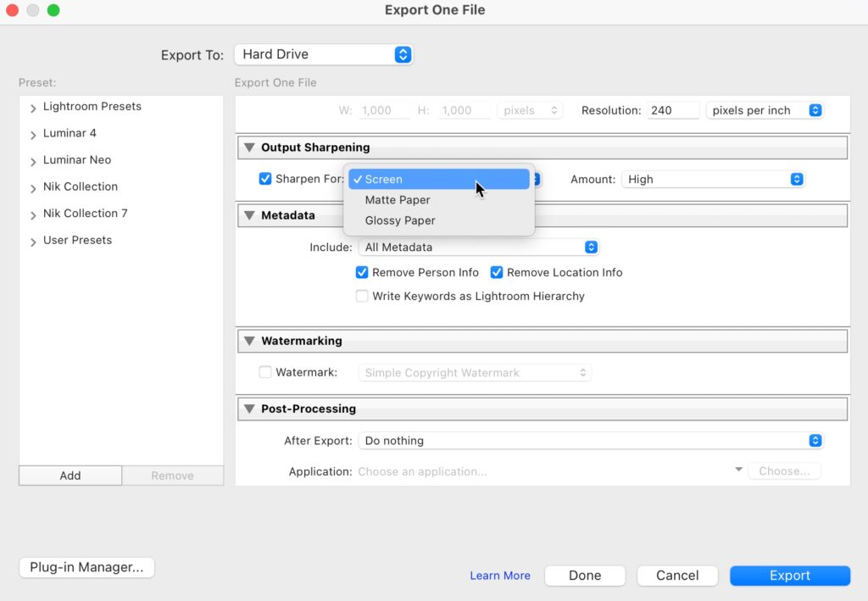868x601 pixels.
Task: Click the width W input field
Action: tap(385, 110)
